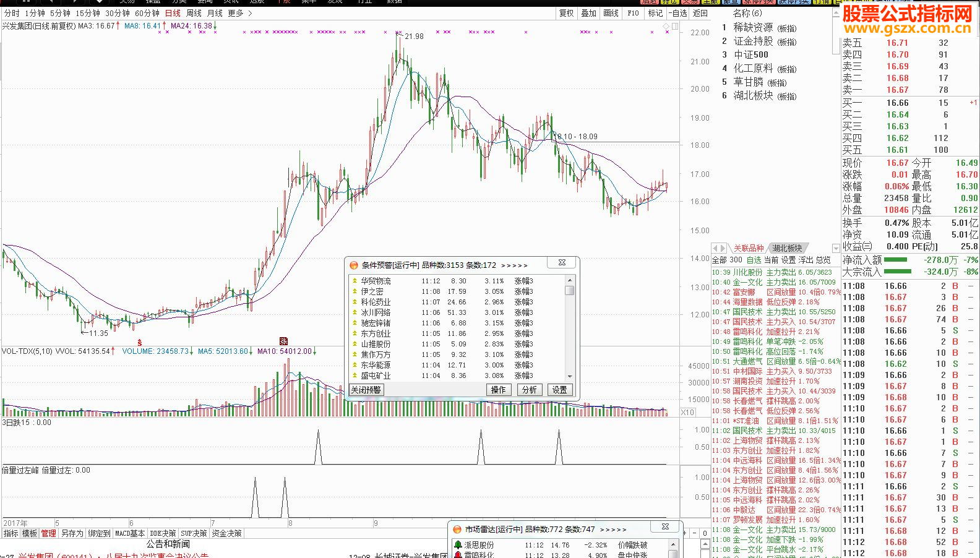Expand dropdown beside 湖北板块 tab
This screenshot has height=558, width=980.
point(836,249)
